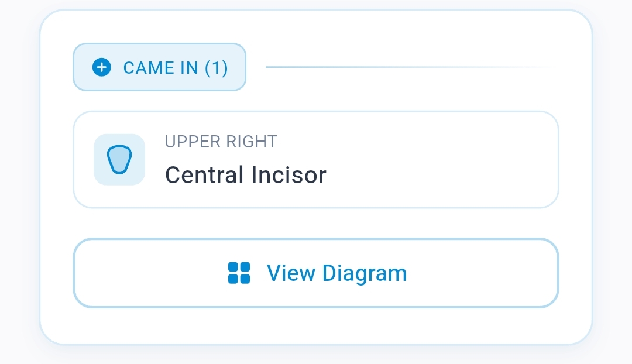Expand the Upper Right Central Incisor entry
The height and width of the screenshot is (364, 632).
(x=316, y=160)
